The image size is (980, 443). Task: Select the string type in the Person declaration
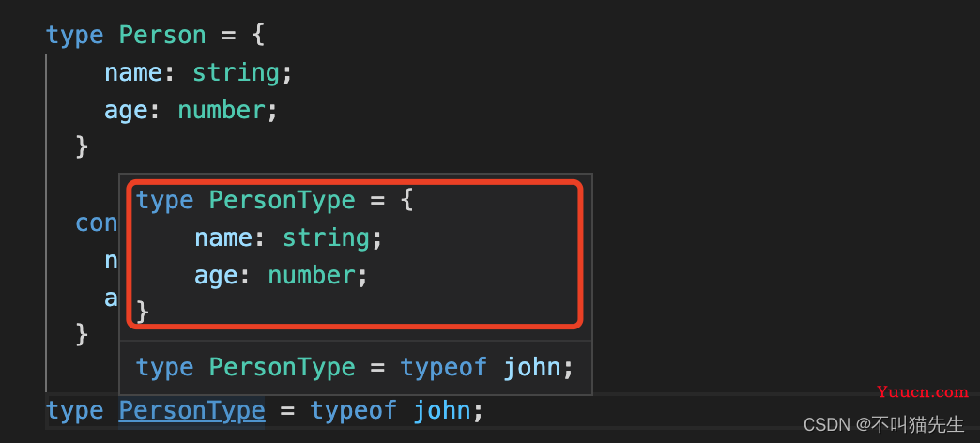(x=236, y=73)
